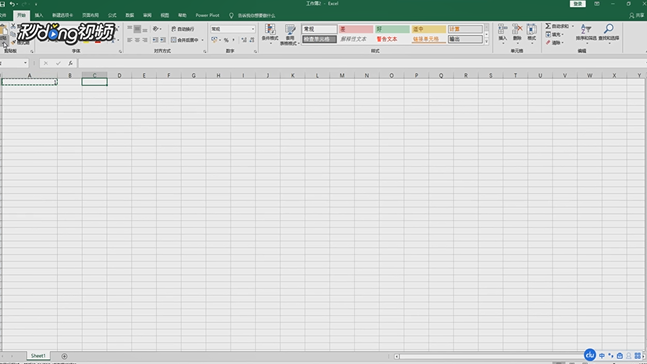Screen dimensions: 647x364
Task: Click the Undo arrow in quick access toolbar
Action: point(12,4)
